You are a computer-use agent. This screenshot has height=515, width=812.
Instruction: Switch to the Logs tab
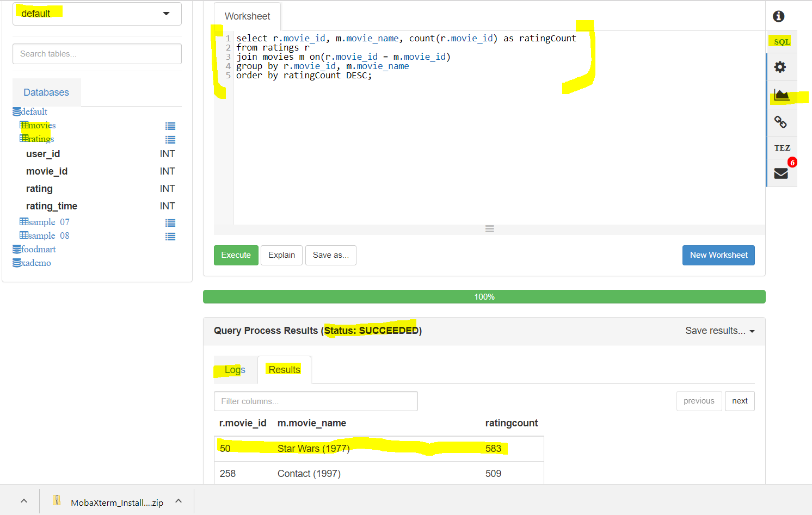coord(235,370)
